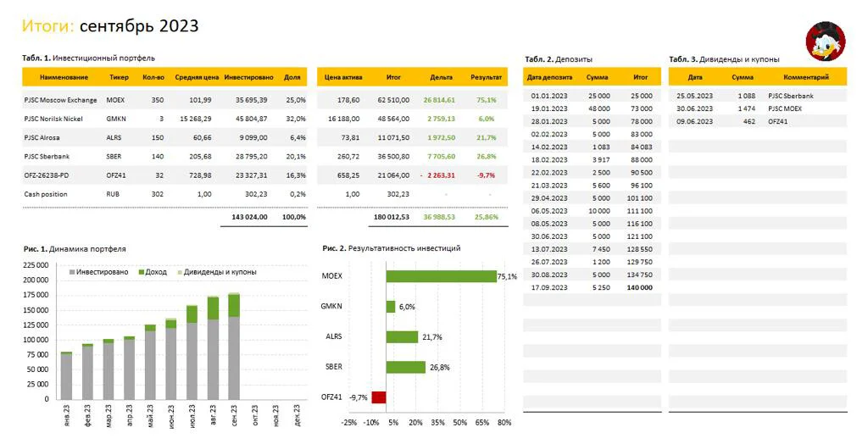Click the total result 25,86%

[x=486, y=217]
